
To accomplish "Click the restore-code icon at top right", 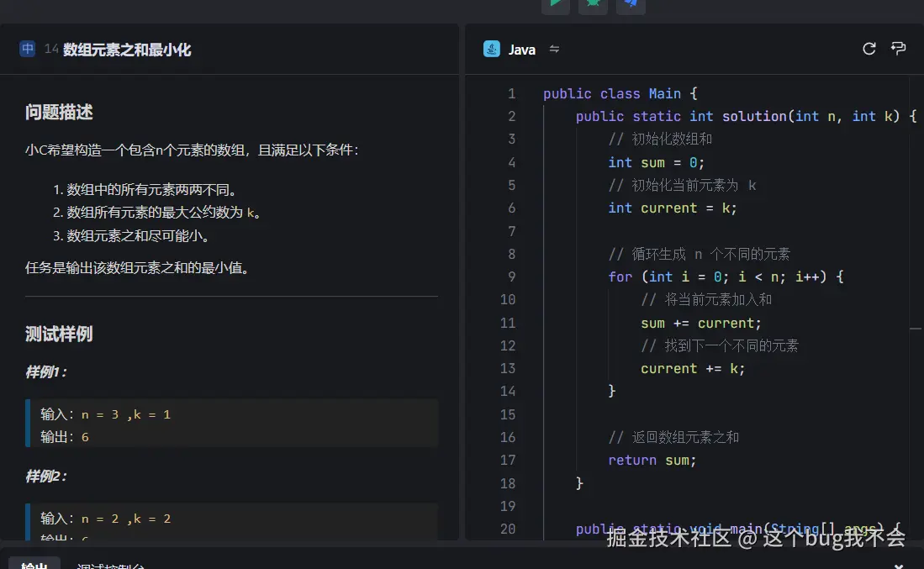I will 899,49.
